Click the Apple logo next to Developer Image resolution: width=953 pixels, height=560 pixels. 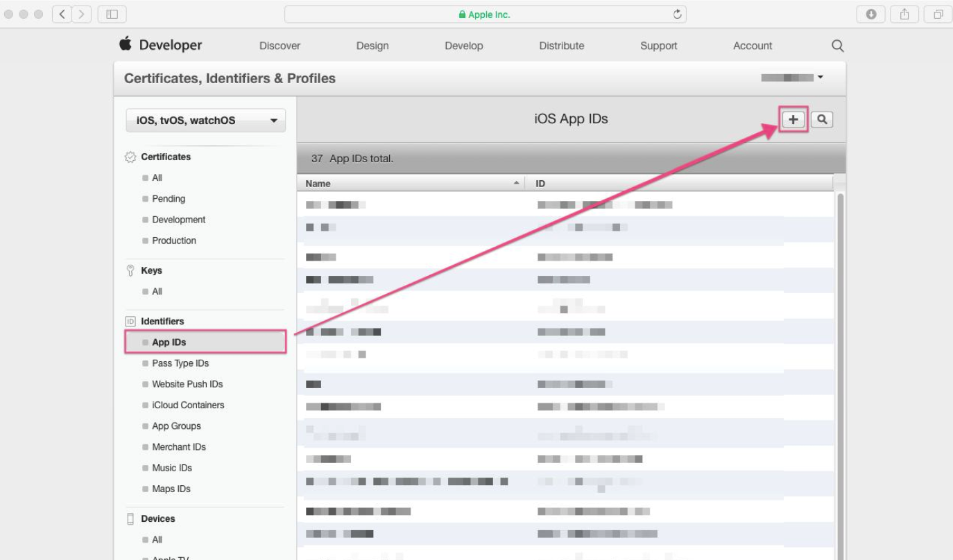(x=123, y=44)
